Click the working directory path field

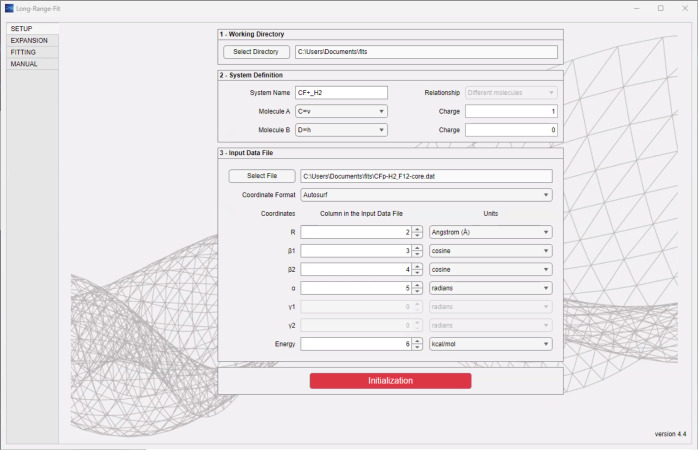point(426,52)
